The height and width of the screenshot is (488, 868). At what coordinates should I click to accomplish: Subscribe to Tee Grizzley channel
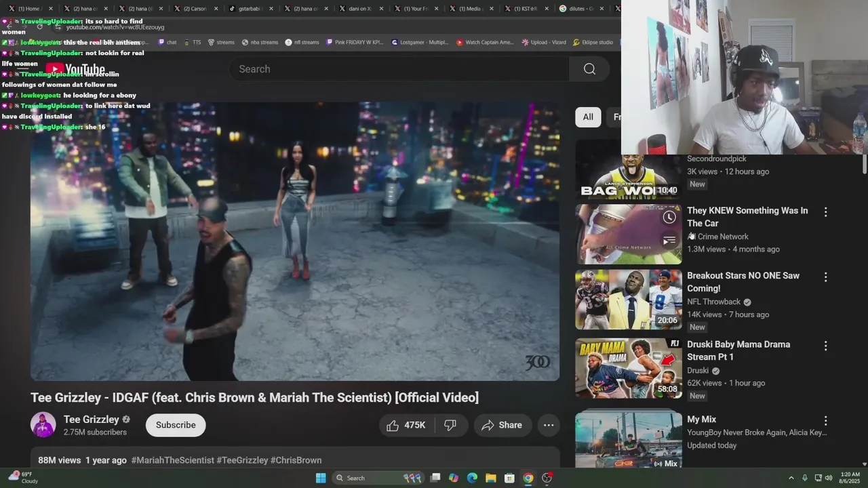(176, 425)
